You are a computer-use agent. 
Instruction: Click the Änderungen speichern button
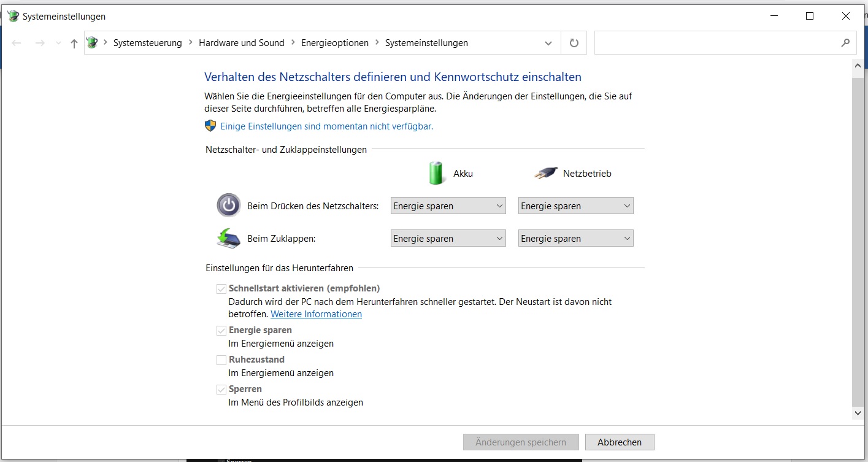521,442
